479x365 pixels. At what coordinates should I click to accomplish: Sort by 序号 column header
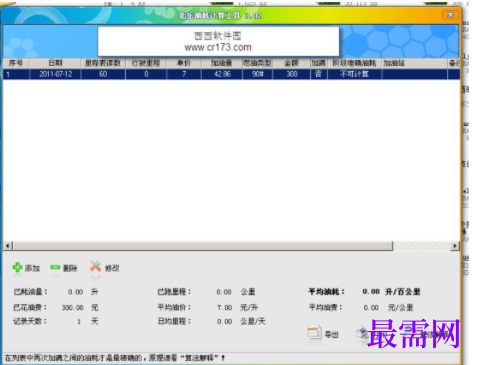click(x=16, y=63)
